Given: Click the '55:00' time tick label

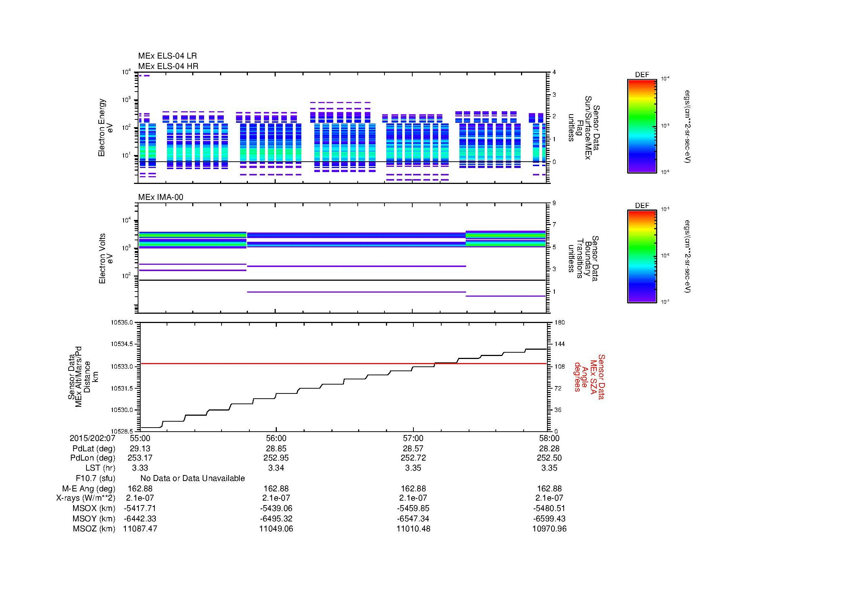Looking at the screenshot, I should pyautogui.click(x=140, y=438).
